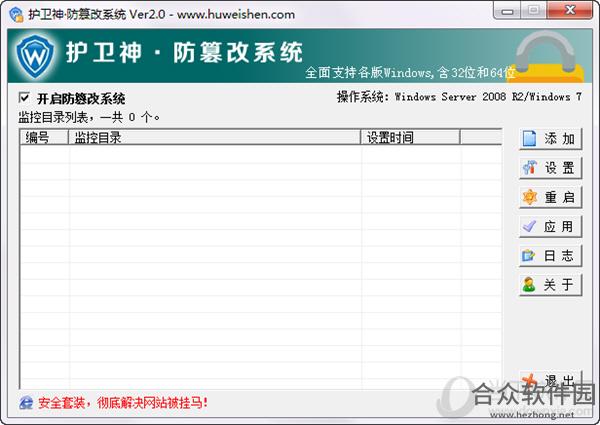Click the 监控目录列表，一共 0 个 text
This screenshot has width=600, height=425.
click(x=89, y=117)
